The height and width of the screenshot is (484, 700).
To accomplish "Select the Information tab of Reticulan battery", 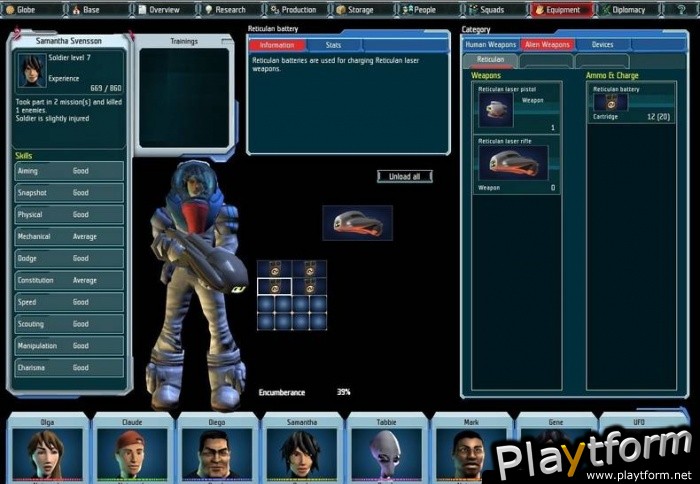I will click(277, 45).
